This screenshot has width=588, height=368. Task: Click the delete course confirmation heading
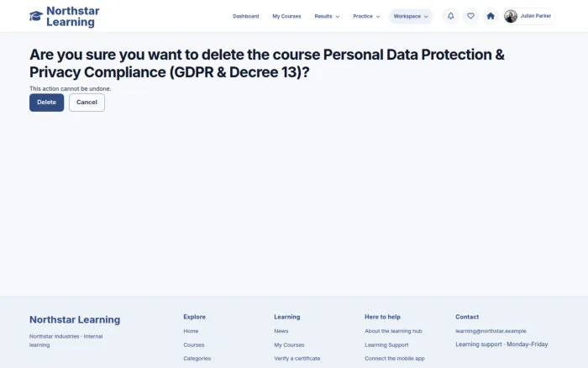pos(267,63)
